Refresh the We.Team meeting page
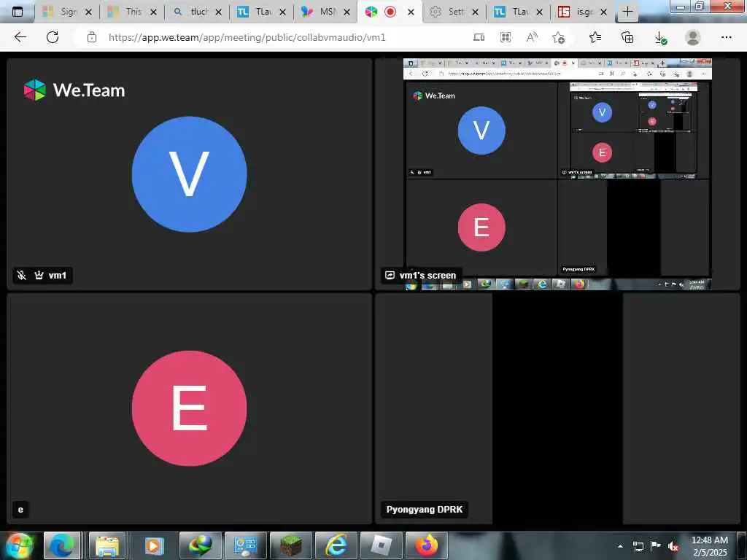747x560 pixels. coord(53,37)
